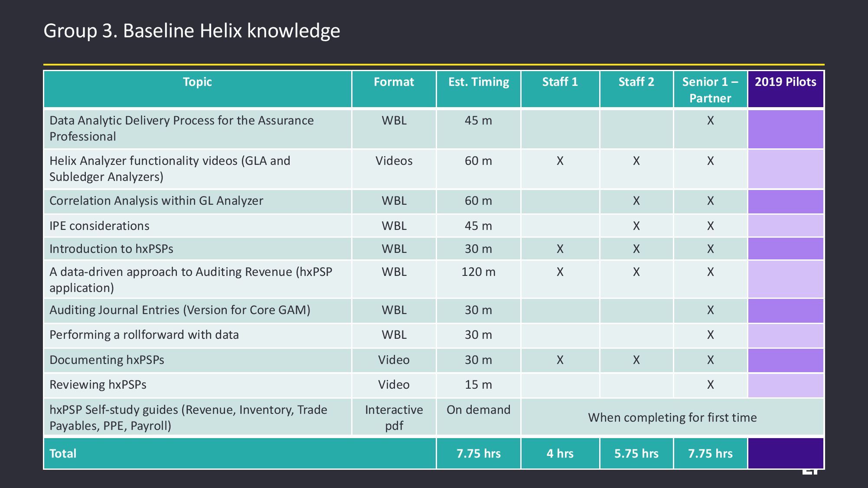Click the Senior 1 – Partner column header

click(x=710, y=90)
